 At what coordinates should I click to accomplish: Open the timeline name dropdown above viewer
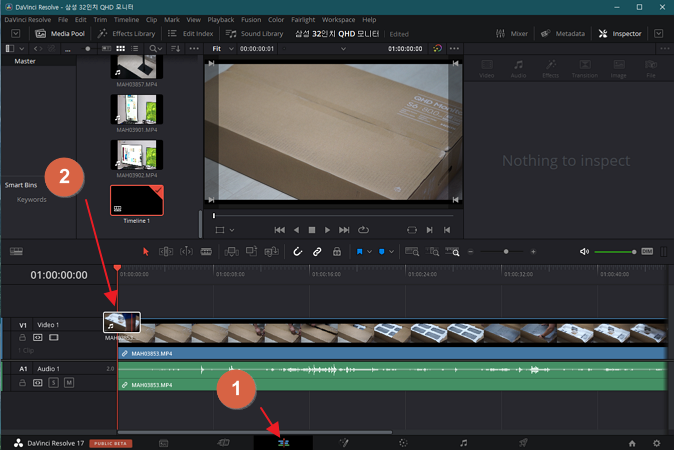coord(343,49)
